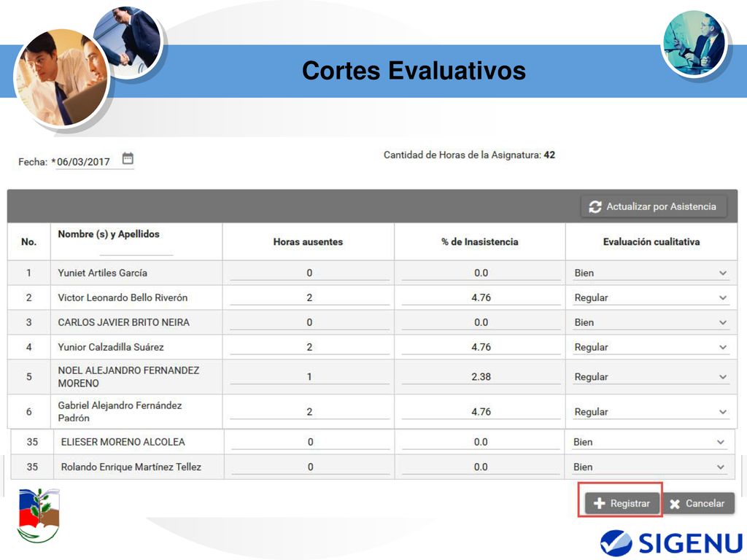This screenshot has height=560, width=747.
Task: Select the name ELIESER MORENO ALCOLEA
Action: 123,442
